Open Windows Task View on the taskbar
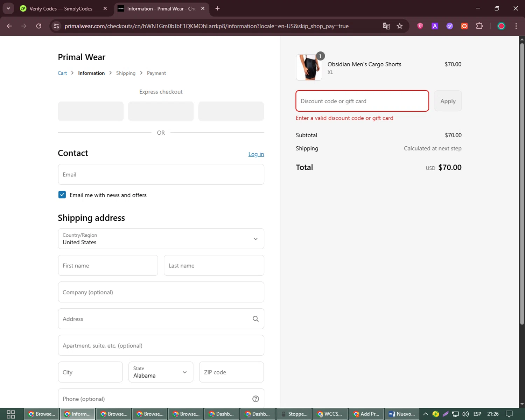 (11, 414)
